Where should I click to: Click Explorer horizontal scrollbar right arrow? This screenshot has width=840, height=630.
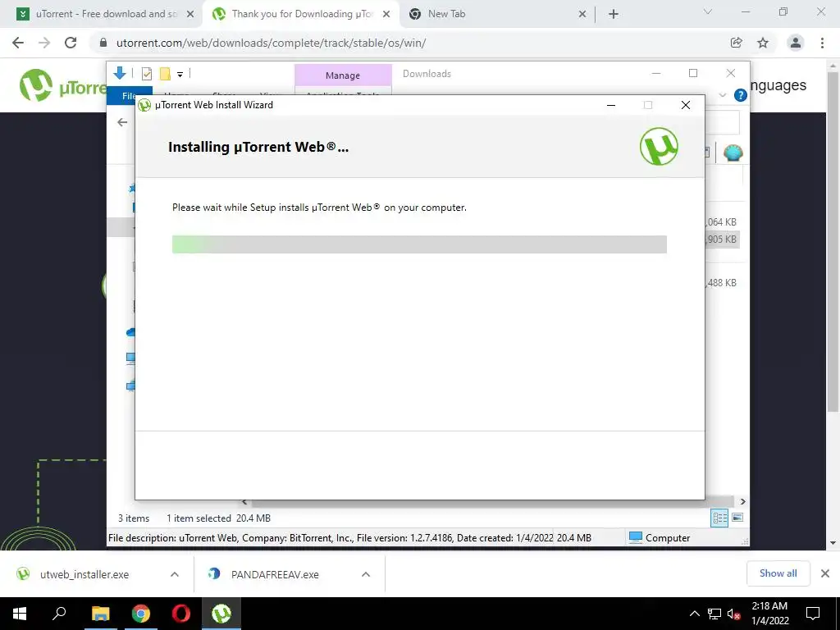coord(742,501)
